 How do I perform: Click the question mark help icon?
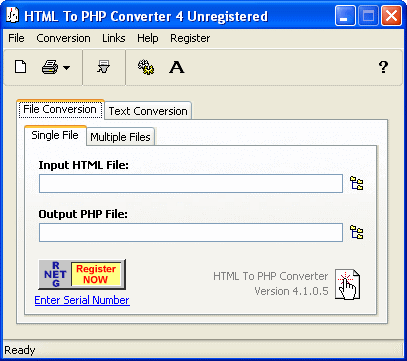pos(383,67)
